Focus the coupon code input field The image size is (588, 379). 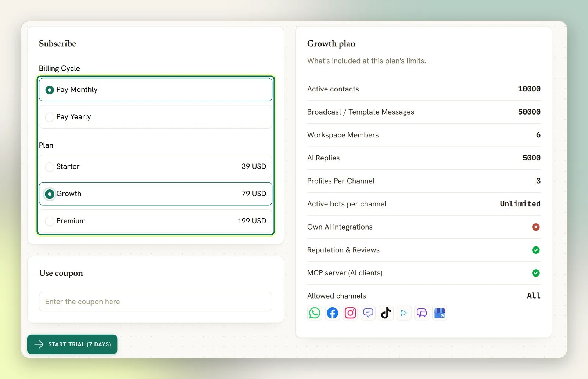pyautogui.click(x=155, y=302)
